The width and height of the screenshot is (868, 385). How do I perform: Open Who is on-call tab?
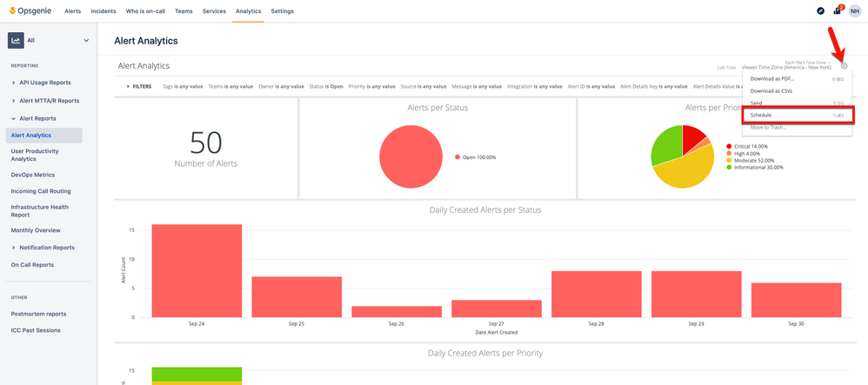pos(145,11)
